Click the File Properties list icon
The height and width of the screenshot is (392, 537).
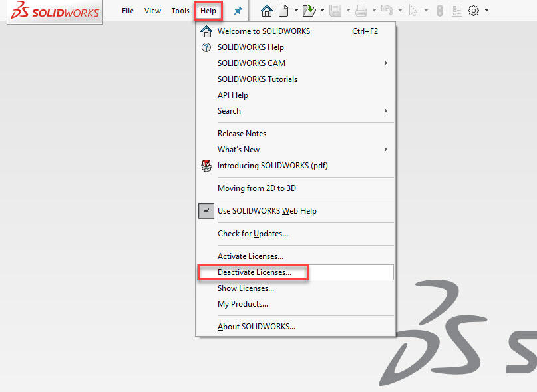(457, 11)
